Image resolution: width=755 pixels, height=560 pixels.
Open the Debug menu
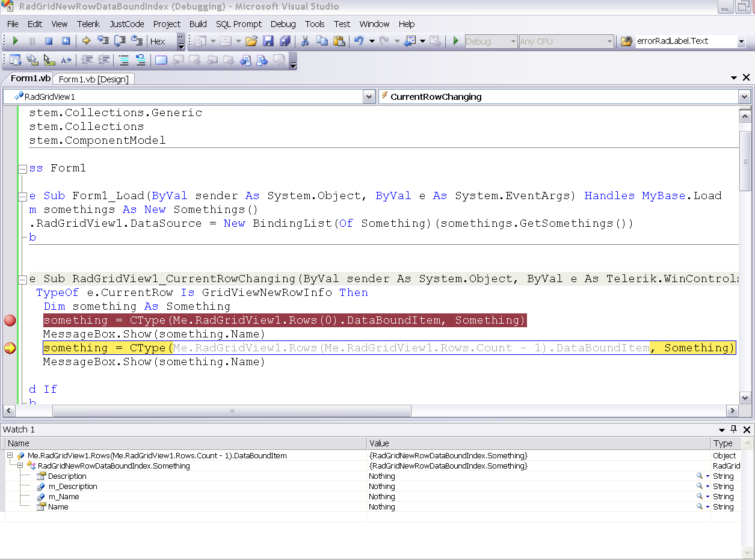[x=283, y=24]
